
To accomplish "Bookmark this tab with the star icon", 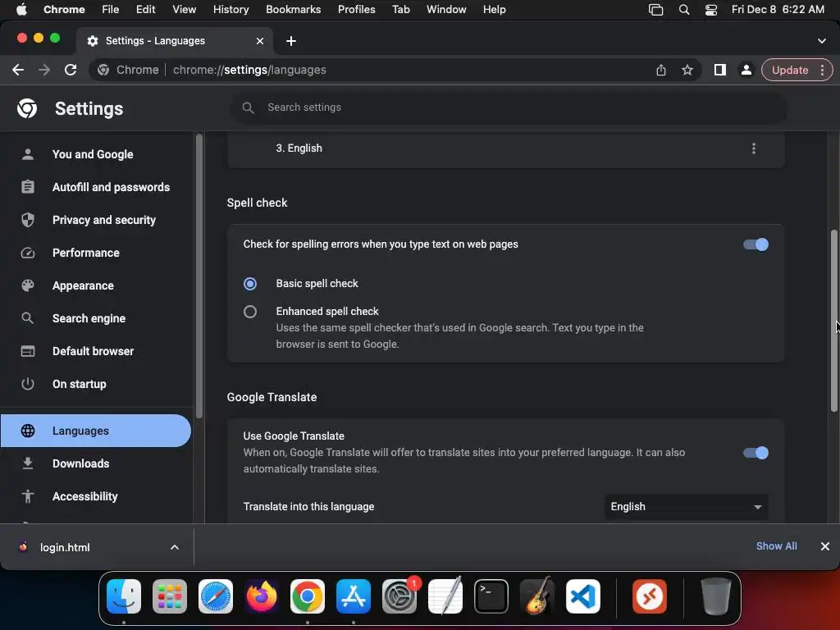I will [687, 70].
